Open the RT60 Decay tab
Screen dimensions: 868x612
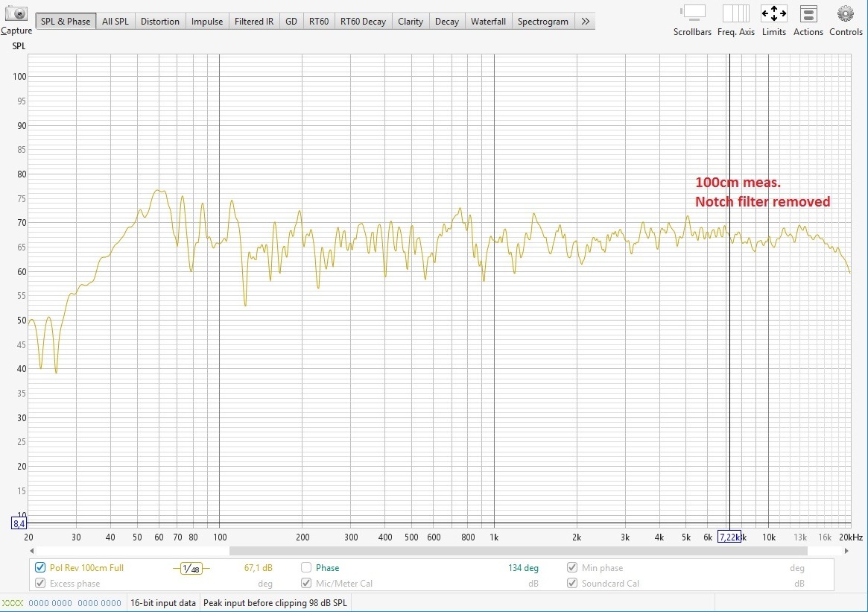(x=363, y=21)
